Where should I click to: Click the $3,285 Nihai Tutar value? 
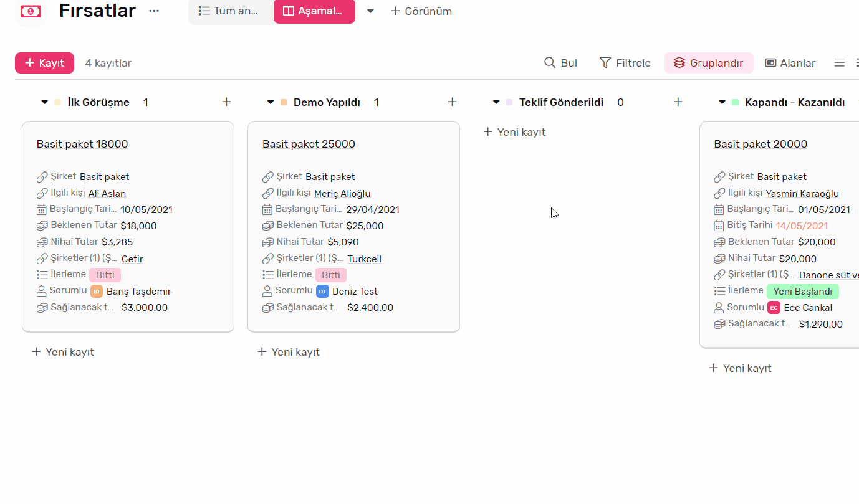pyautogui.click(x=117, y=242)
